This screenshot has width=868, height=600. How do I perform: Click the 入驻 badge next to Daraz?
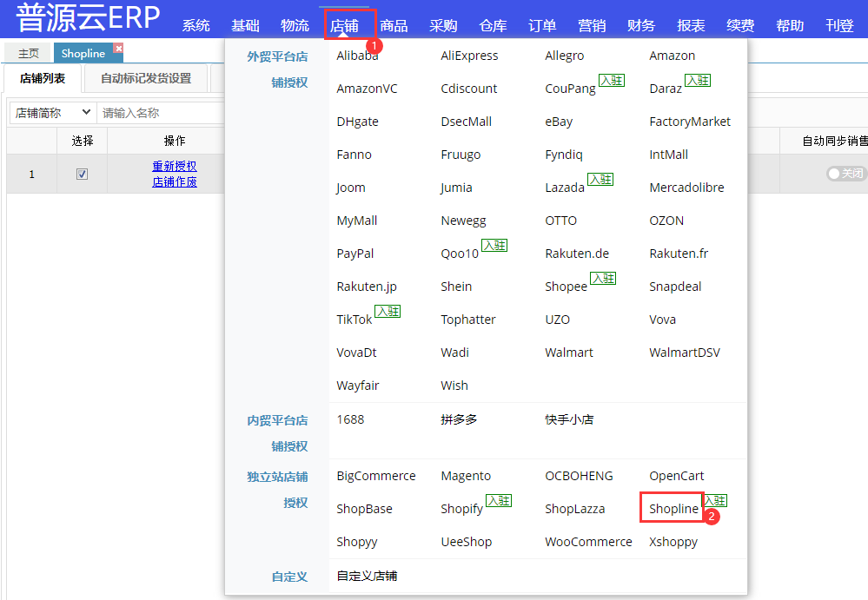(x=698, y=81)
